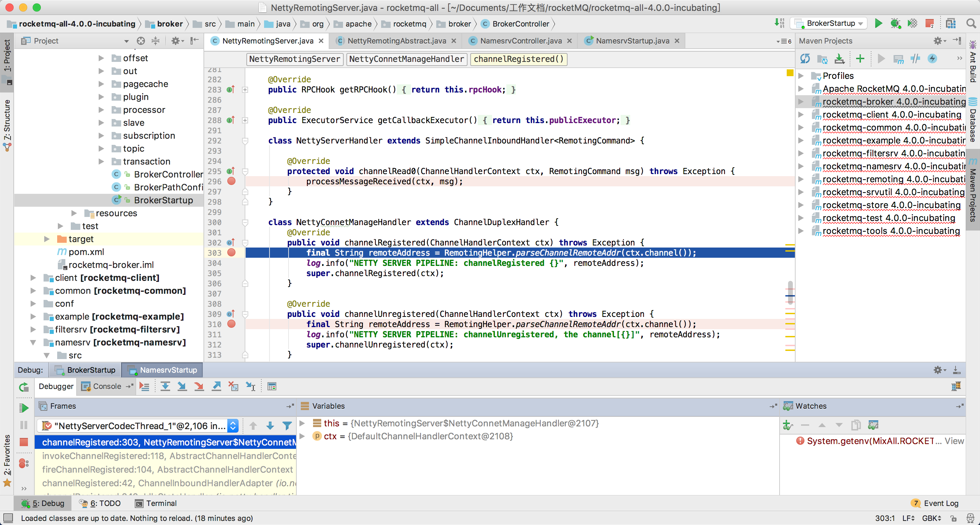Open the BrokerStartup run configuration dropdown

831,23
